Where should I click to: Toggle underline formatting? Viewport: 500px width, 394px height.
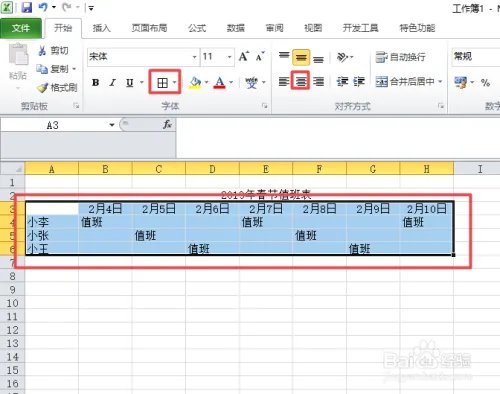[x=129, y=82]
